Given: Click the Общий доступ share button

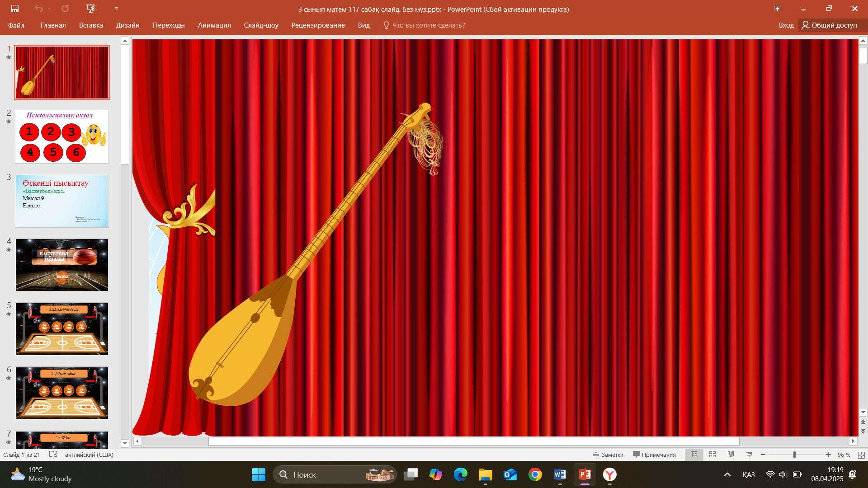Looking at the screenshot, I should 830,25.
